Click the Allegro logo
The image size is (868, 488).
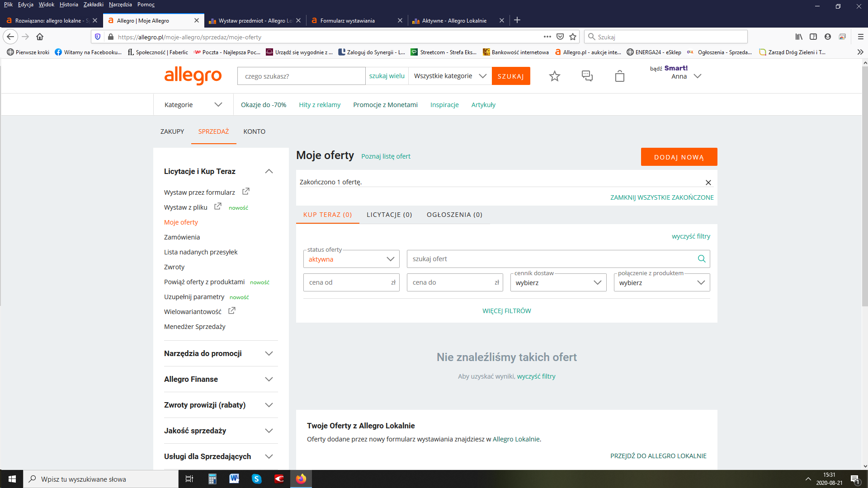[193, 75]
